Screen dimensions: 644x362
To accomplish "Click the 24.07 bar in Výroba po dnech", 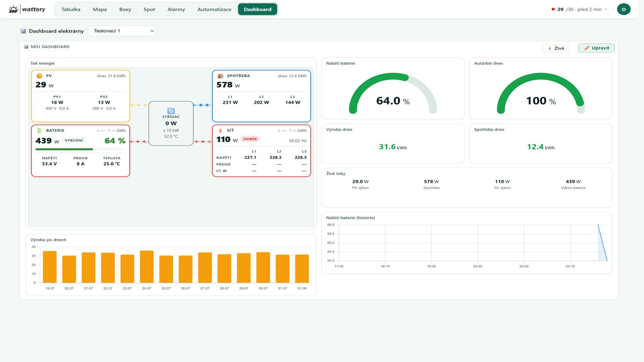I will 147,267.
